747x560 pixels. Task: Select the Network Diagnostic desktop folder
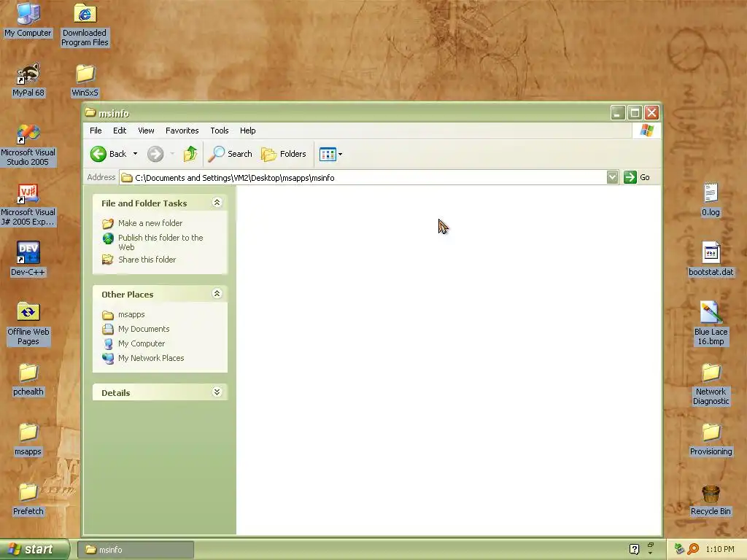711,384
